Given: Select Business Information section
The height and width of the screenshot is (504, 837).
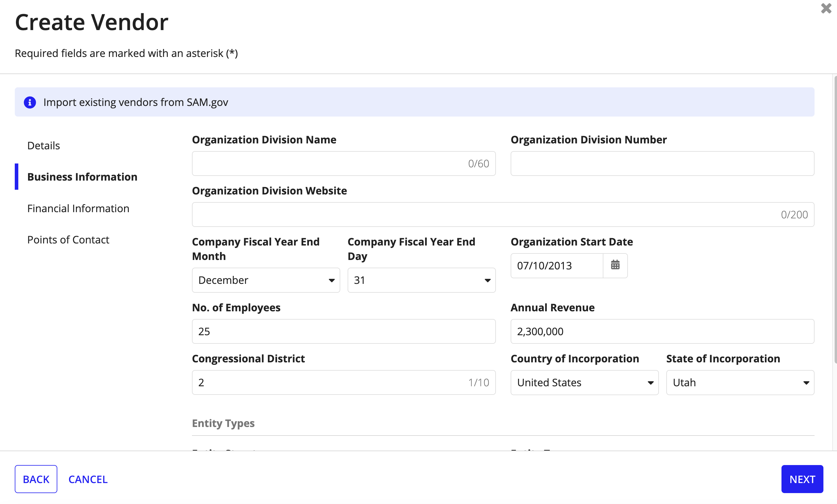Looking at the screenshot, I should pyautogui.click(x=82, y=177).
